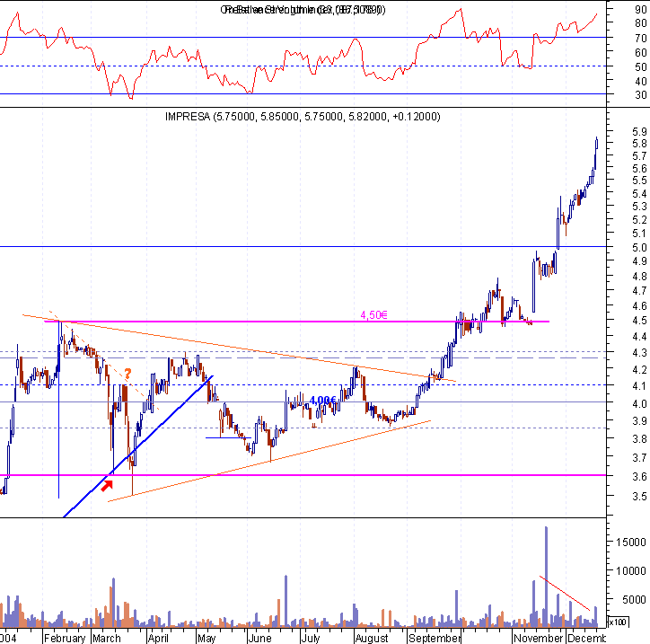Click the 4.1 price axis value
This screenshot has width=650, height=644.
[639, 386]
